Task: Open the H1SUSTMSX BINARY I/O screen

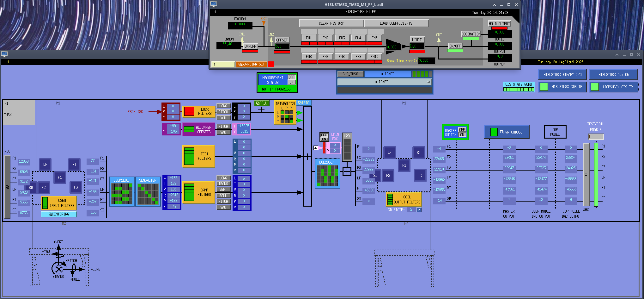Action: (562, 75)
